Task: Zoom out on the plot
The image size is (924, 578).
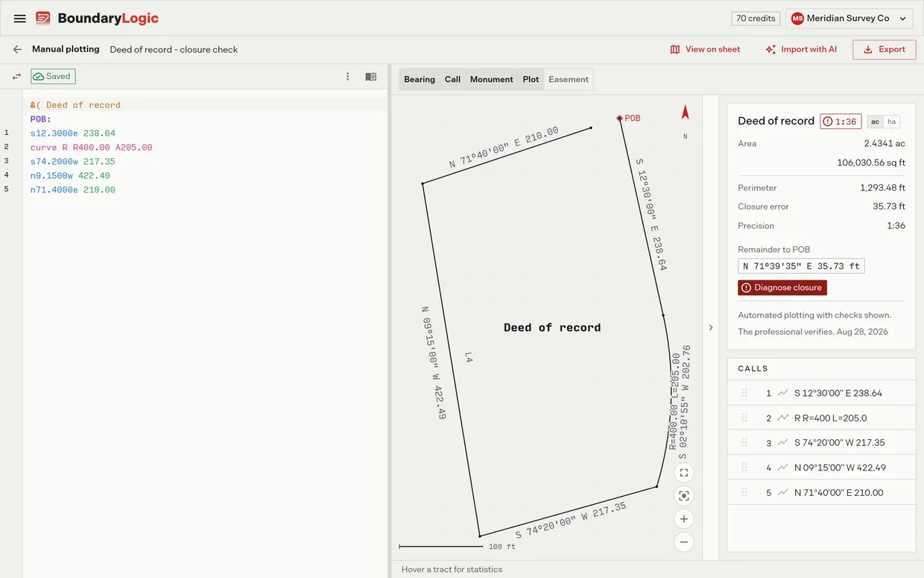Action: click(x=684, y=542)
